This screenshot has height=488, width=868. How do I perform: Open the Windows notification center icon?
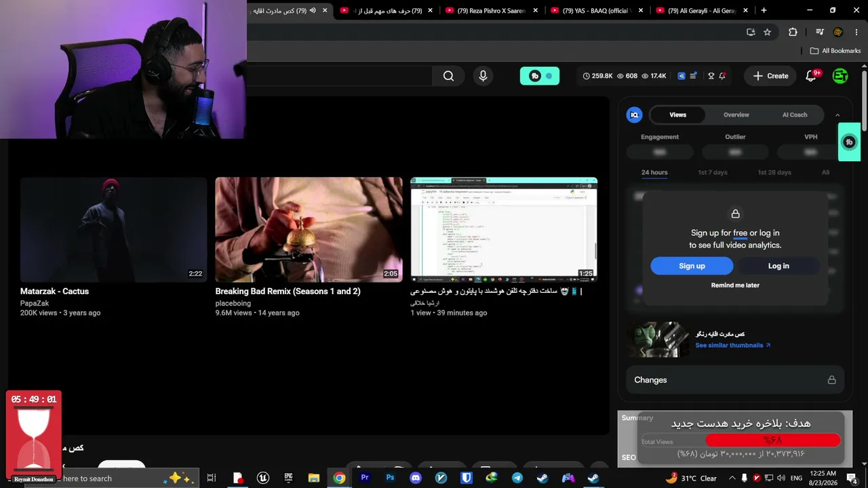pyautogui.click(x=852, y=479)
